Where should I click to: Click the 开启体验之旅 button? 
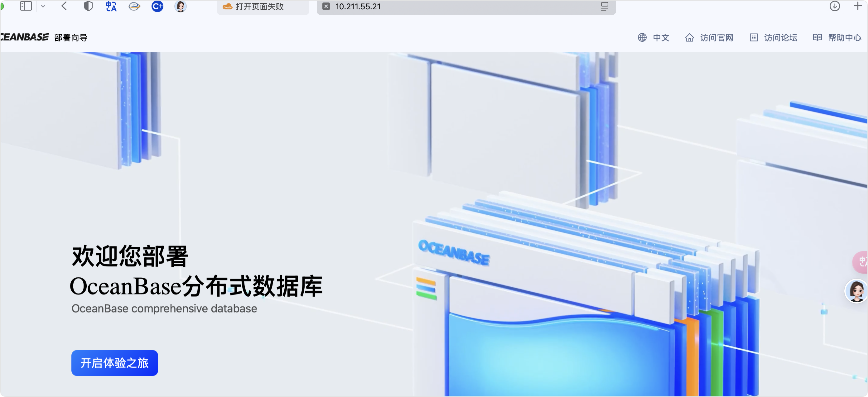(114, 363)
